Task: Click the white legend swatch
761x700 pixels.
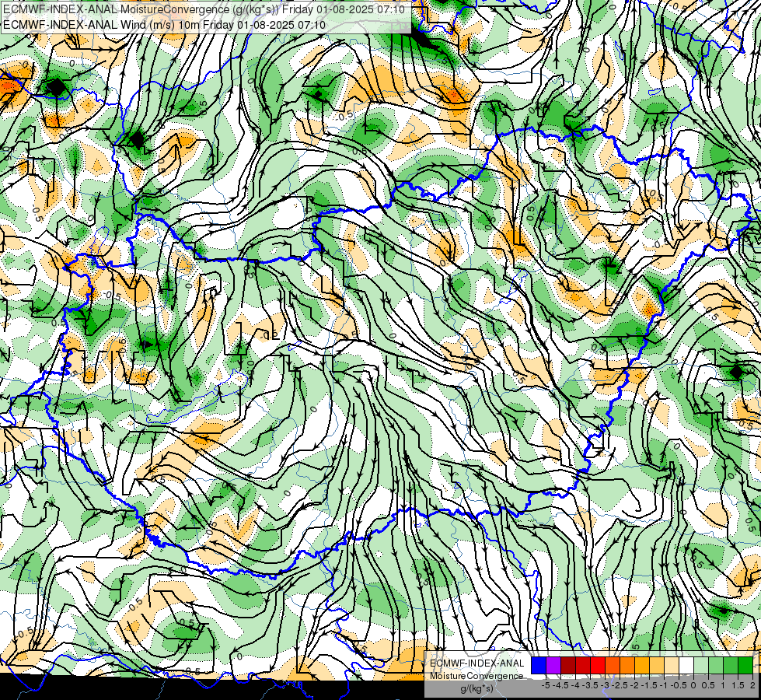Action: click(686, 666)
